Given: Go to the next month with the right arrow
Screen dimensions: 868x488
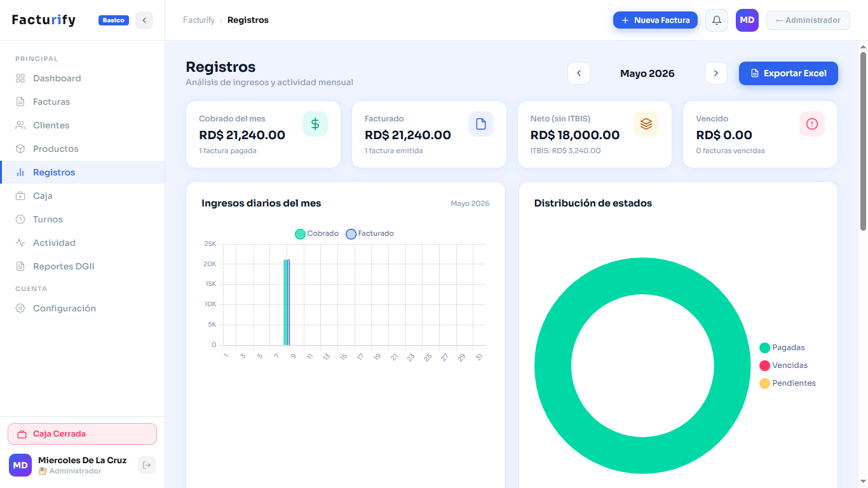Looking at the screenshot, I should tap(716, 73).
